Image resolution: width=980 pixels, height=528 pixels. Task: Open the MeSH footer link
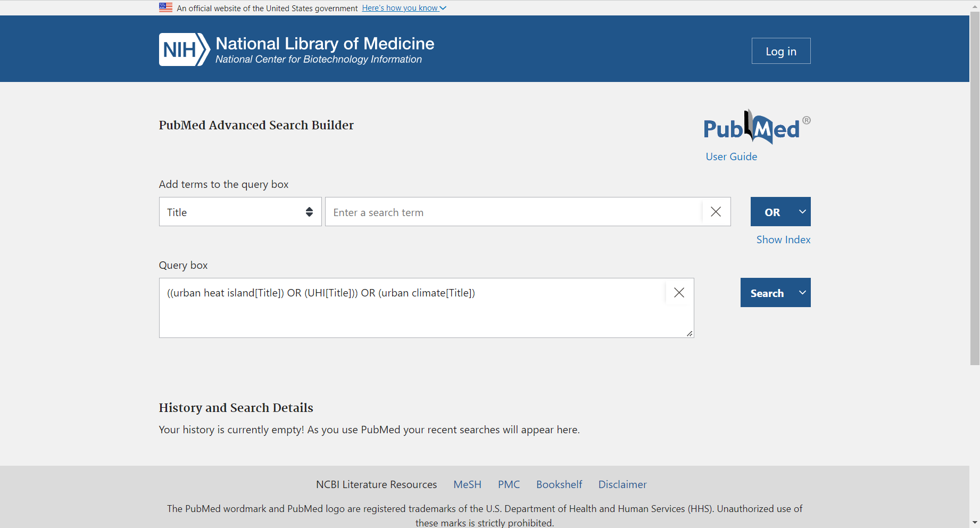[467, 484]
